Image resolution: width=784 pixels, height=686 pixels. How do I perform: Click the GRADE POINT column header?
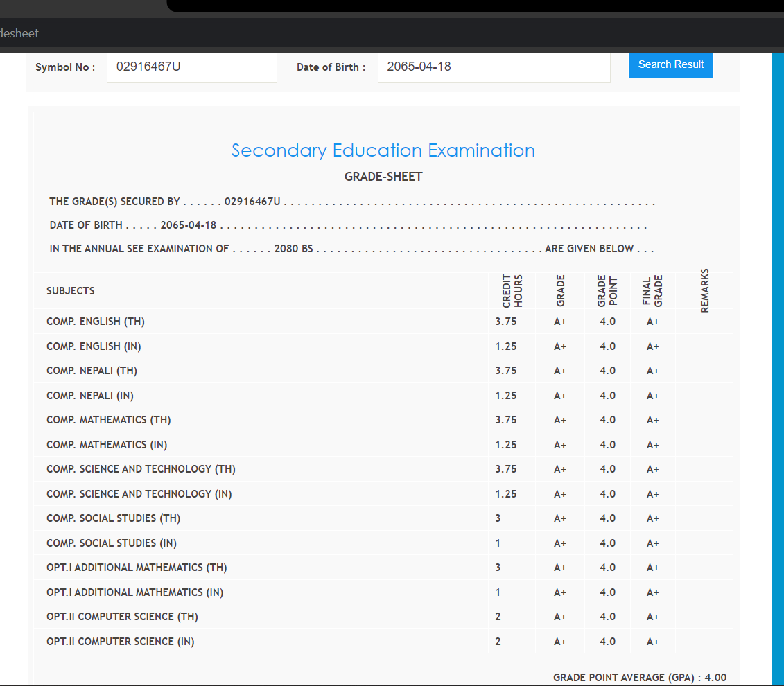(x=607, y=291)
